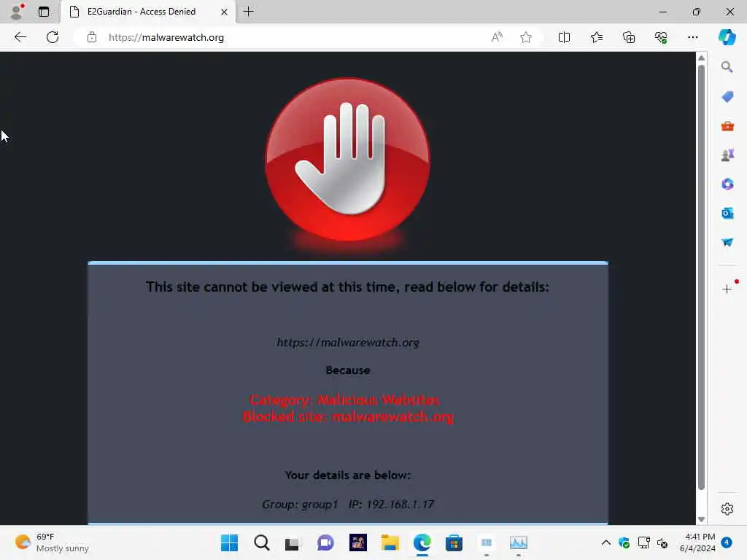Show hidden system tray icons

point(606,542)
